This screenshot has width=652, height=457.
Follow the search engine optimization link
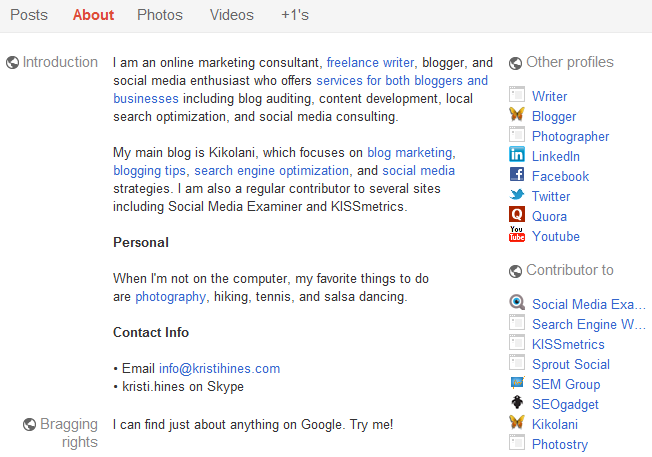click(x=272, y=170)
